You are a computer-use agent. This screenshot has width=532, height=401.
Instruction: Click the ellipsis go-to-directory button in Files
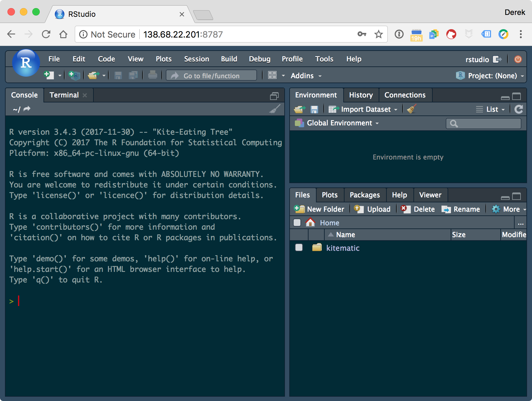521,223
